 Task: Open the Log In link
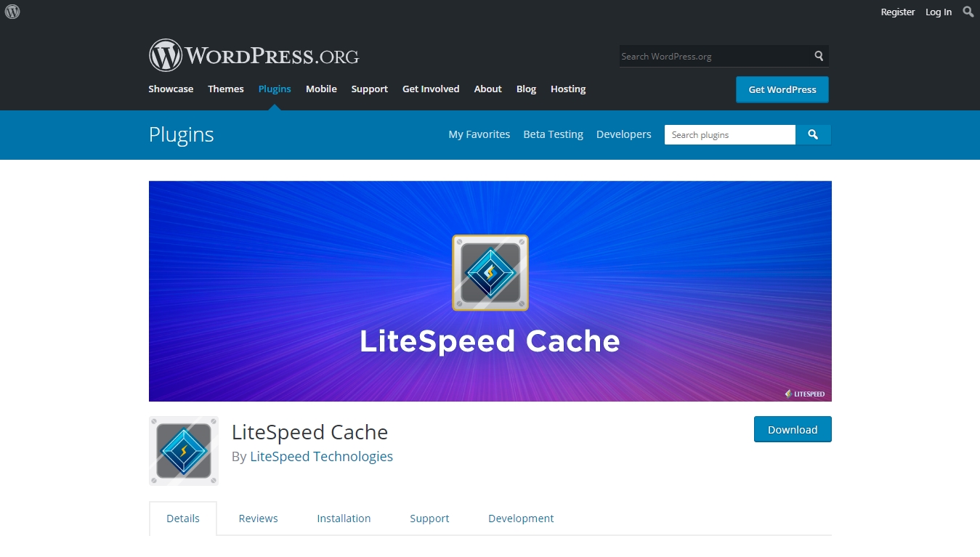[x=939, y=12]
